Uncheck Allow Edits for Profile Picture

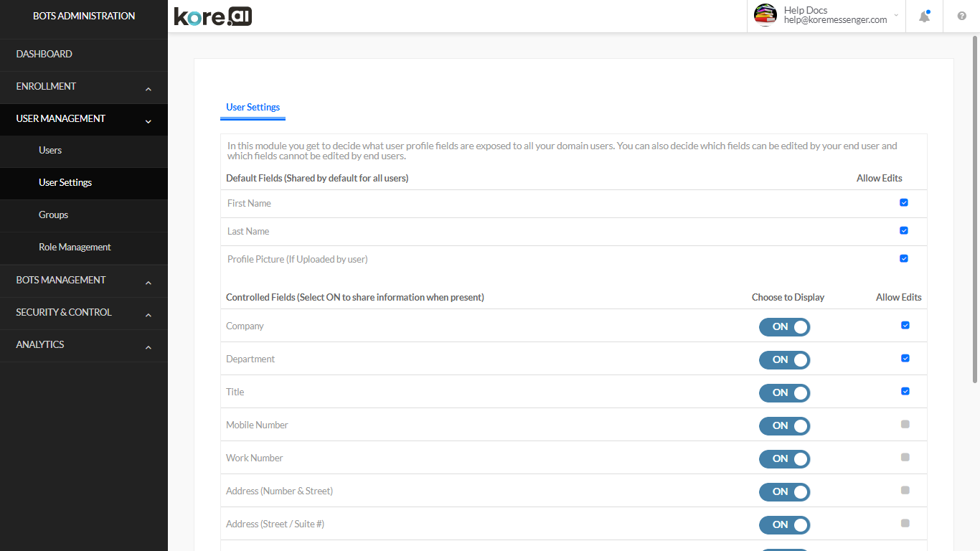tap(903, 259)
